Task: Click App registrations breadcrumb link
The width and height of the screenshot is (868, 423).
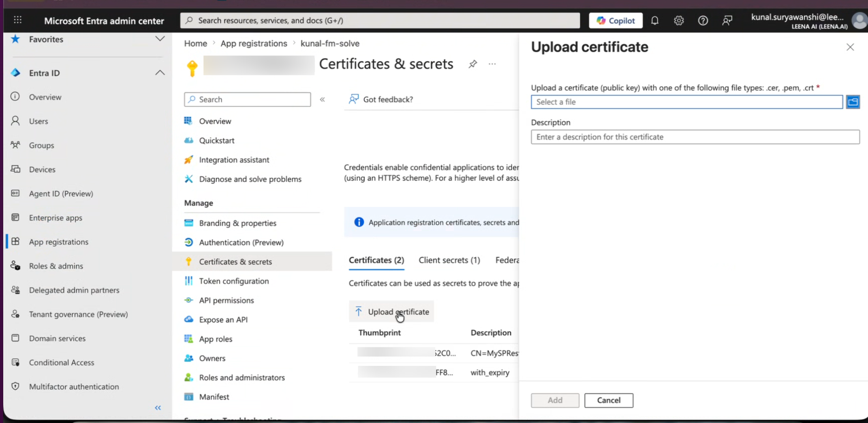Action: point(254,43)
